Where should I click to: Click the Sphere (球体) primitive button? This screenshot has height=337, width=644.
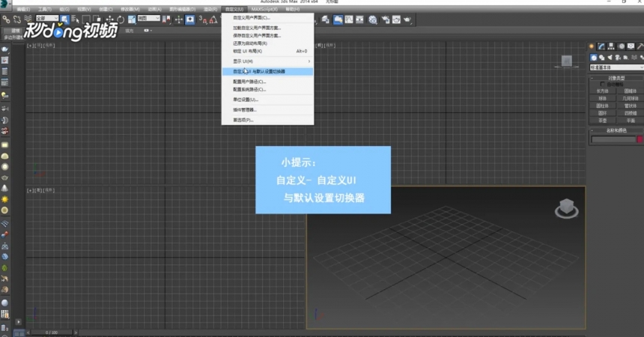click(603, 99)
